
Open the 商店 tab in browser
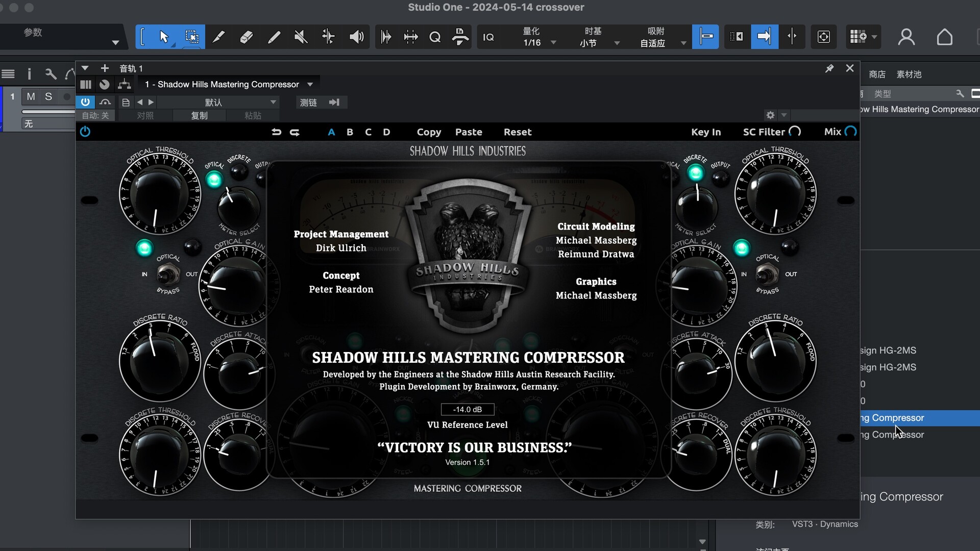[877, 74]
